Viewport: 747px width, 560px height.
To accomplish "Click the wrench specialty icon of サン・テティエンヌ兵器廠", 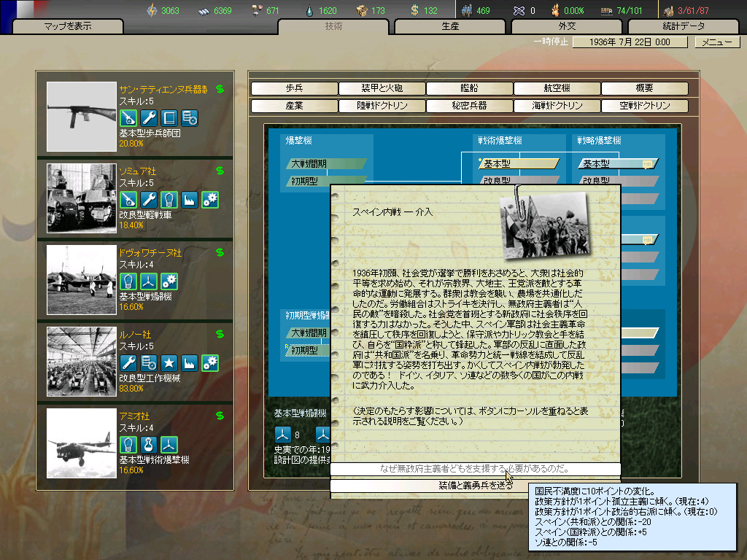I will click(x=149, y=117).
